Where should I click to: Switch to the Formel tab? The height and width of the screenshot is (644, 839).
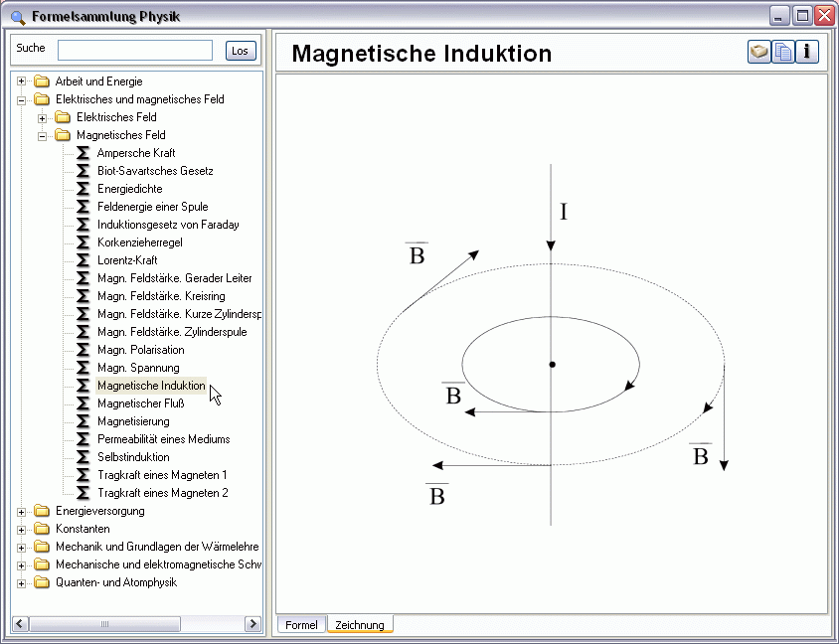coord(301,625)
